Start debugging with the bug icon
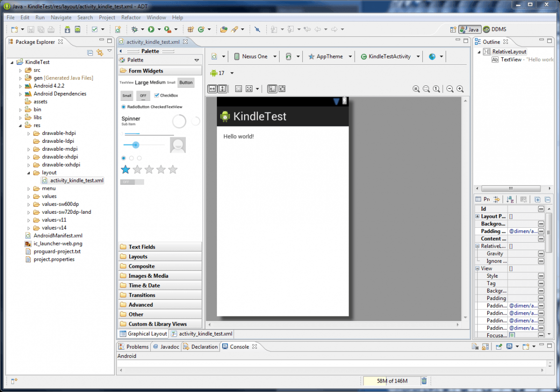Screen dimensions: 560x392 click(x=135, y=29)
